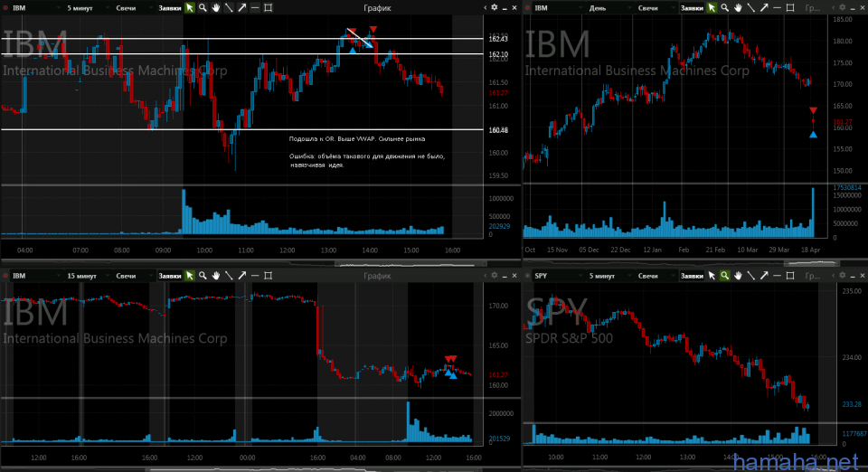
Task: Select horizontal line tool in IBM 15 минут chart
Action: (x=255, y=276)
